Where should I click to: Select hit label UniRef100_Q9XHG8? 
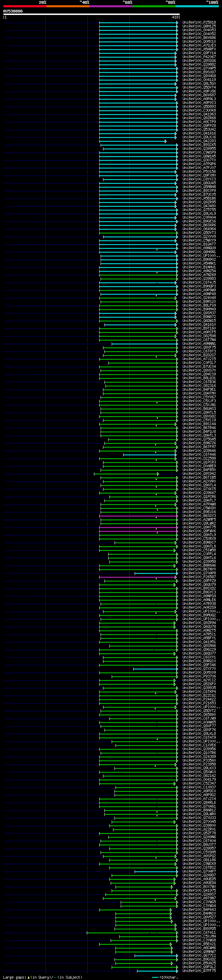(x=199, y=76)
